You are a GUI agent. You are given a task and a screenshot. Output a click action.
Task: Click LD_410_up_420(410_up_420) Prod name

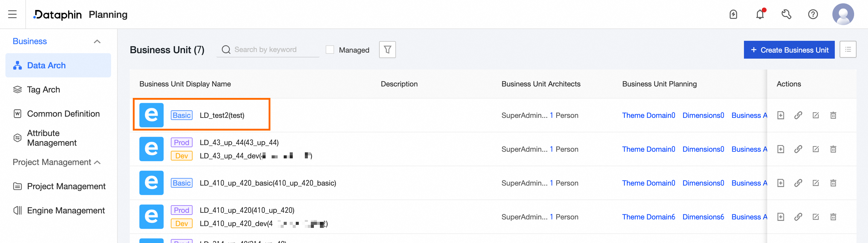point(247,210)
